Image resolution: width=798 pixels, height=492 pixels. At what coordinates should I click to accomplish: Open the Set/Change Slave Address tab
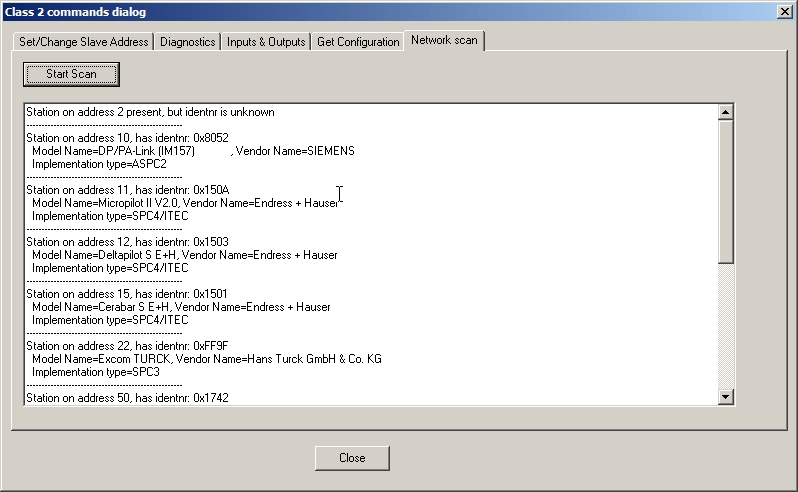84,42
